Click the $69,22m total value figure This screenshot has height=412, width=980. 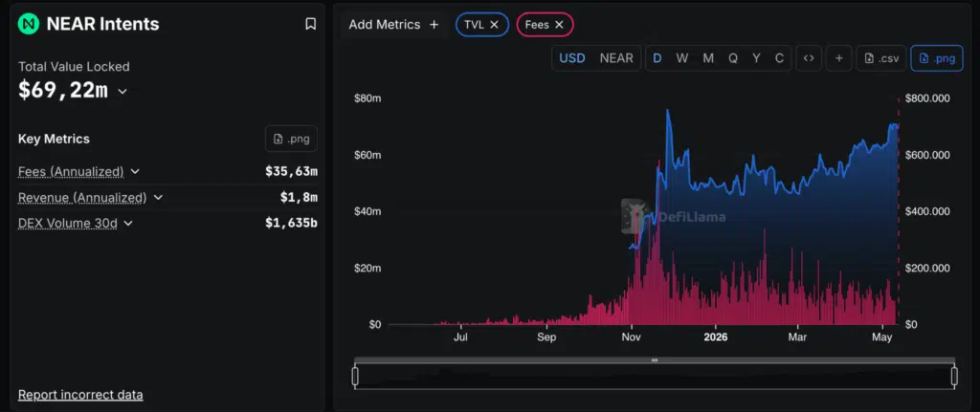click(63, 91)
